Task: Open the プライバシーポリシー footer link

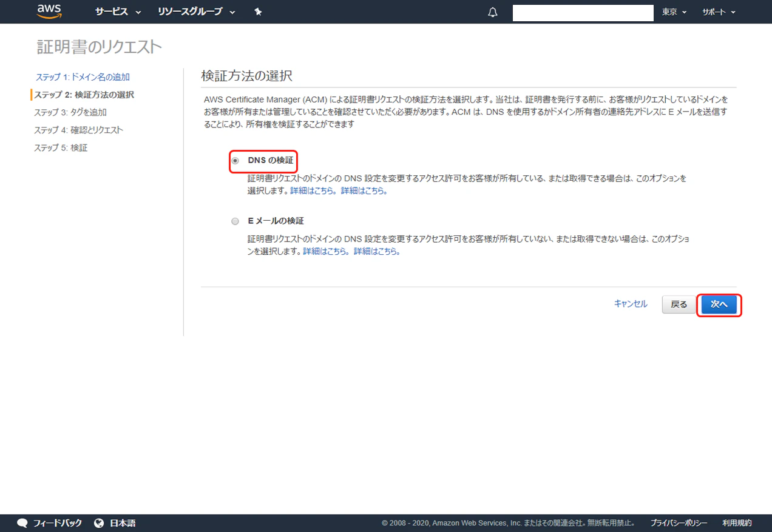Action: (x=679, y=523)
